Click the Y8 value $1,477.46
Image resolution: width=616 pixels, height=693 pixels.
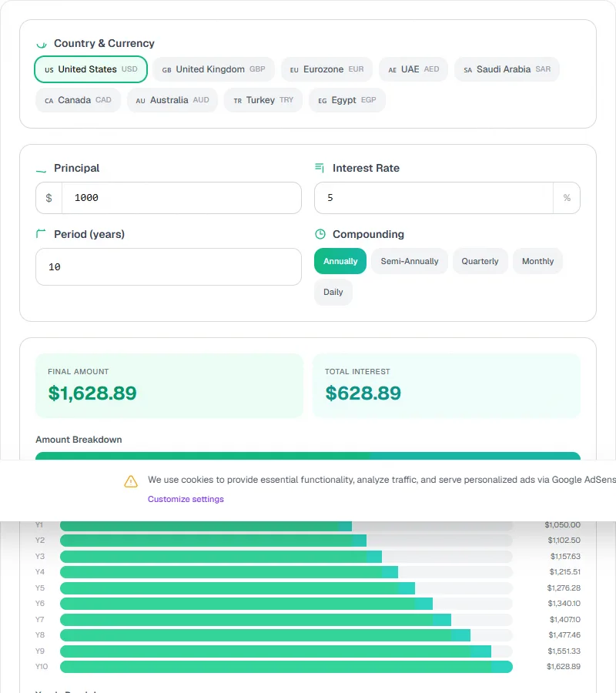point(564,635)
